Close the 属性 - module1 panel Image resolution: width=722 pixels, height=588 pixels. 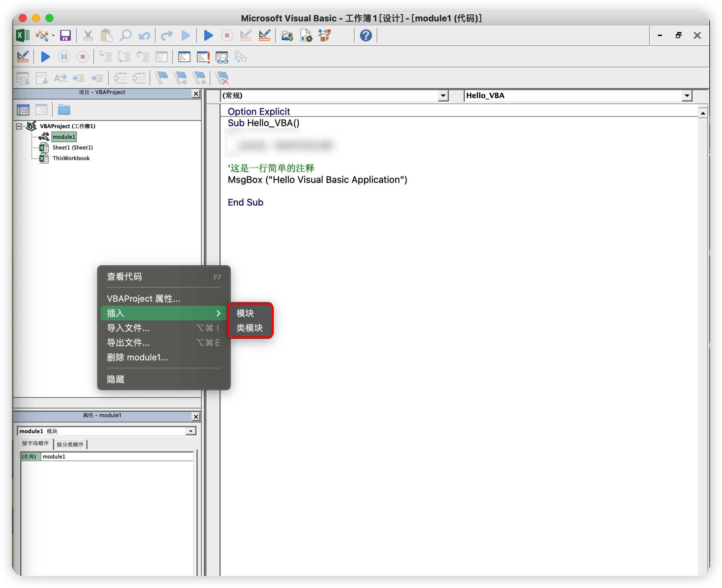coord(196,416)
